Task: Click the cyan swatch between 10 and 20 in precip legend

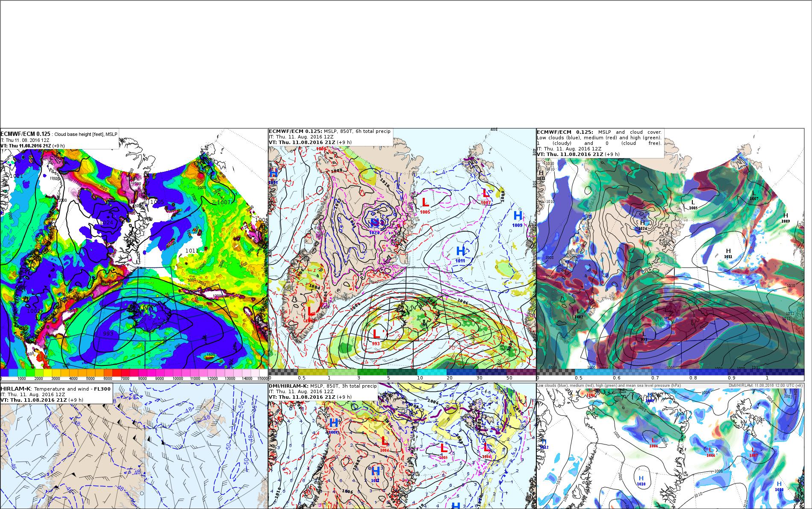Action: (x=432, y=372)
